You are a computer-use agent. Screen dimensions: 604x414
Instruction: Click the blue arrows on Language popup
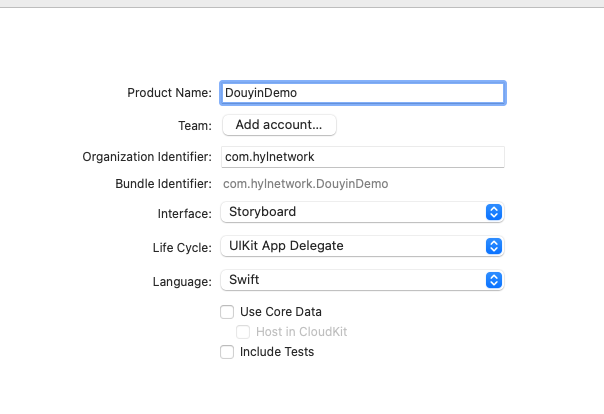(x=492, y=280)
